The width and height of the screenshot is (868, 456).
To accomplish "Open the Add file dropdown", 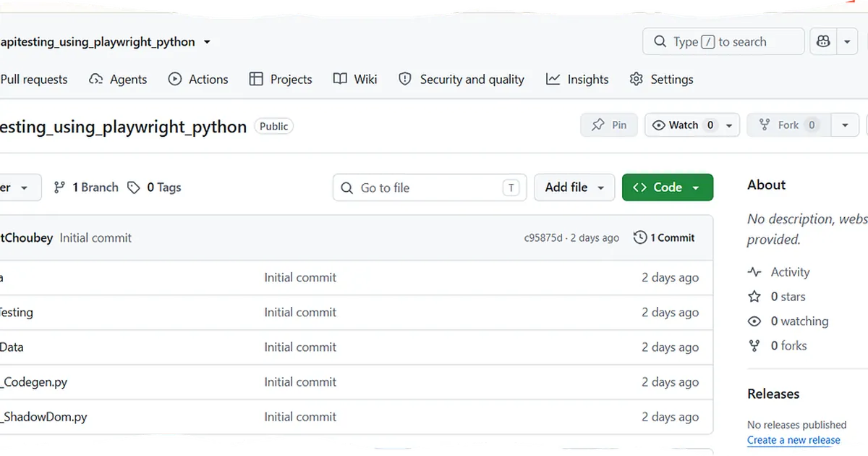I will (574, 187).
